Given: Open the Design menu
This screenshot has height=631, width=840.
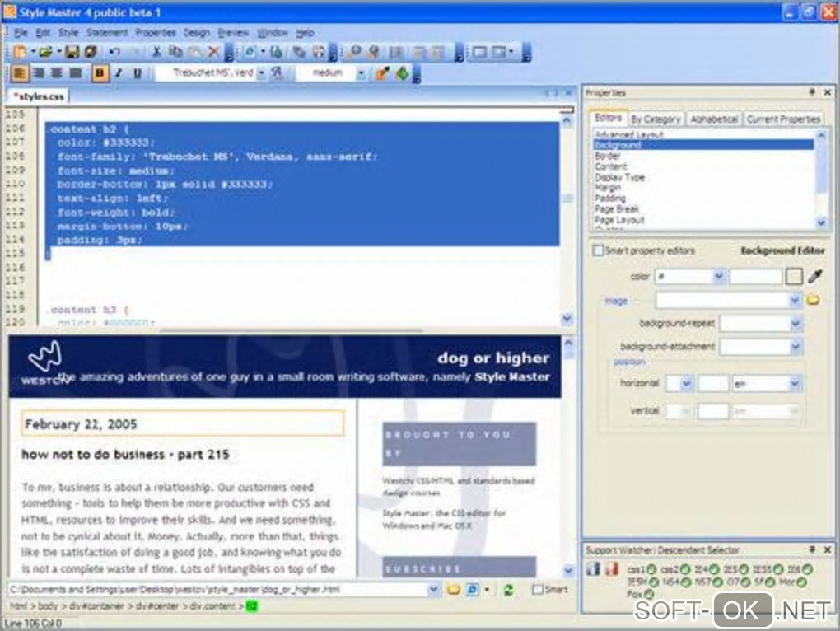Looking at the screenshot, I should [197, 33].
